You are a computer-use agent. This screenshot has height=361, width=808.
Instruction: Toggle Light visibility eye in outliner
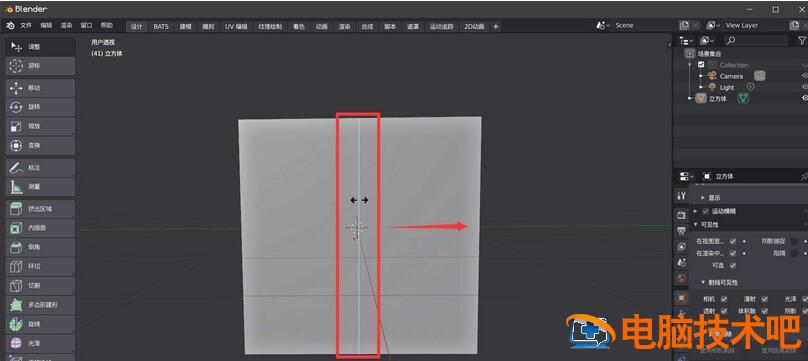[x=804, y=87]
